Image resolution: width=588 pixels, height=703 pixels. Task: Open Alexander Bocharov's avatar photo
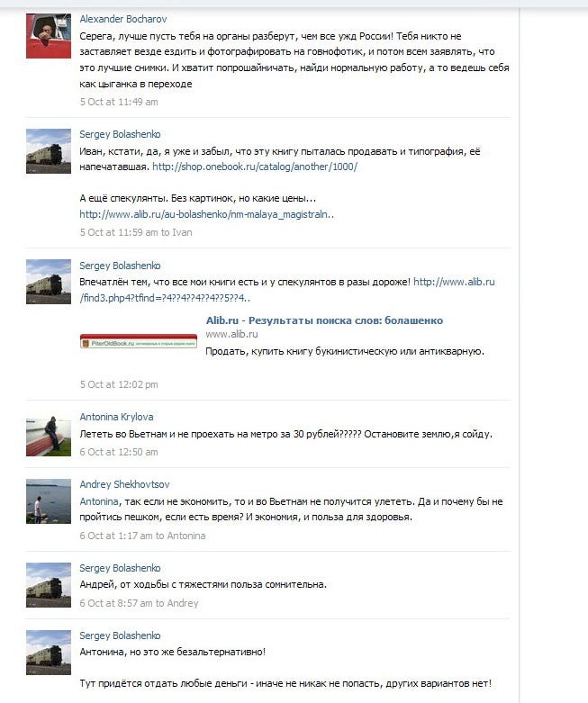click(x=49, y=36)
